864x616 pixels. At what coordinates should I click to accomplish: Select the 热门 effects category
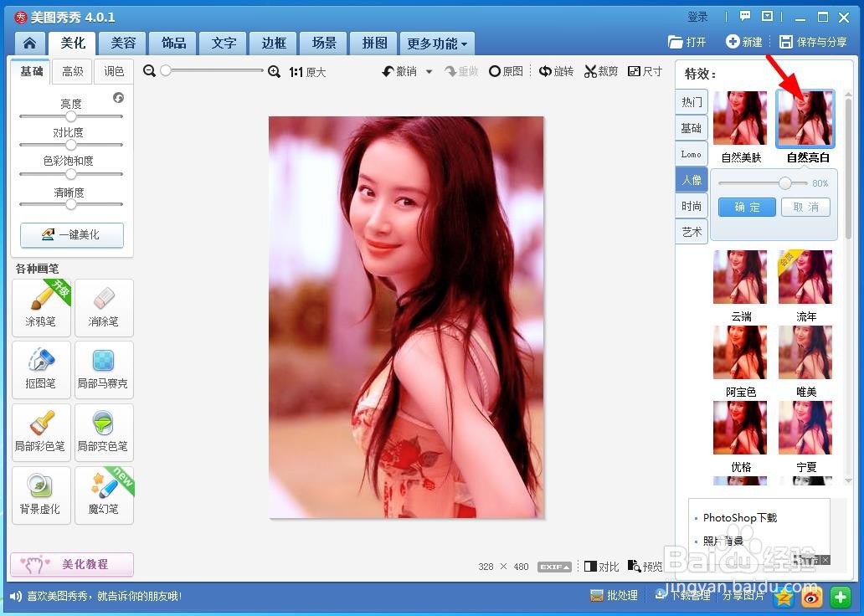(x=692, y=102)
